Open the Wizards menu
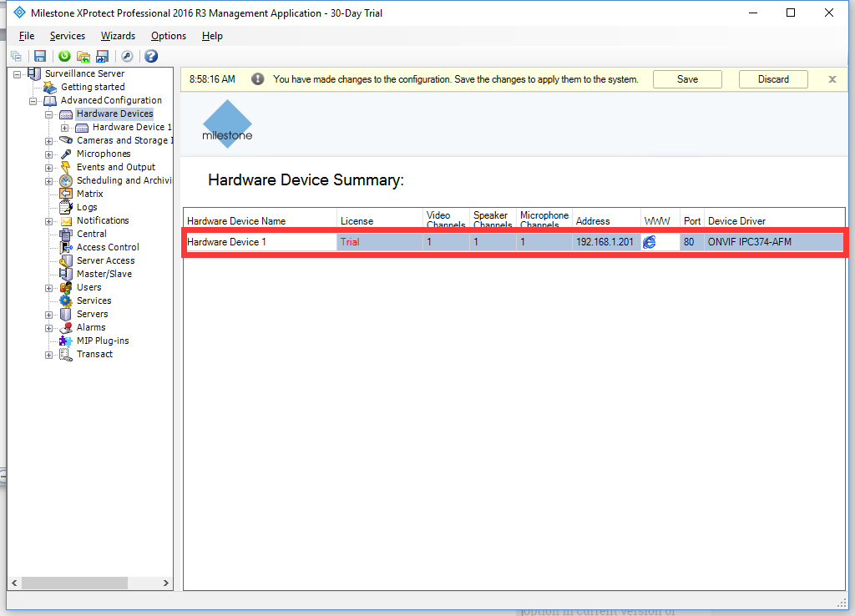 (x=118, y=36)
